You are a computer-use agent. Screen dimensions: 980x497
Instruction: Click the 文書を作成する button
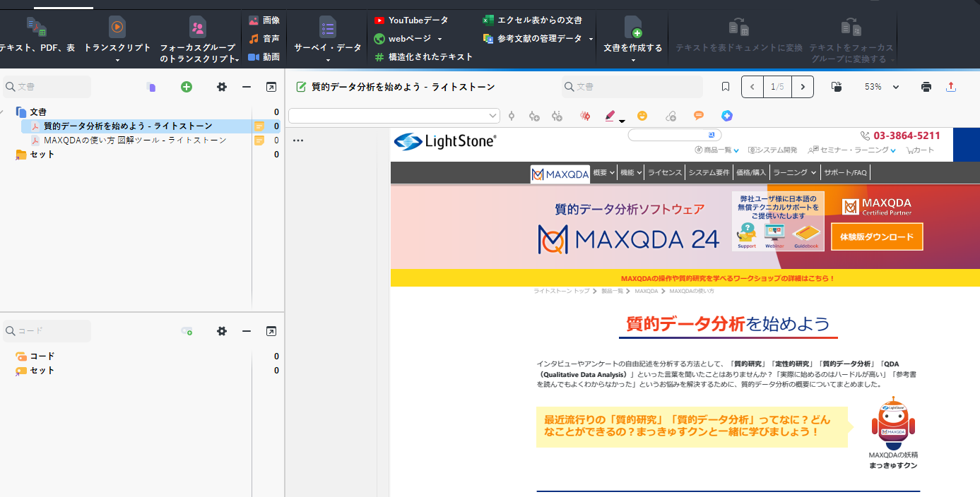[x=633, y=39]
